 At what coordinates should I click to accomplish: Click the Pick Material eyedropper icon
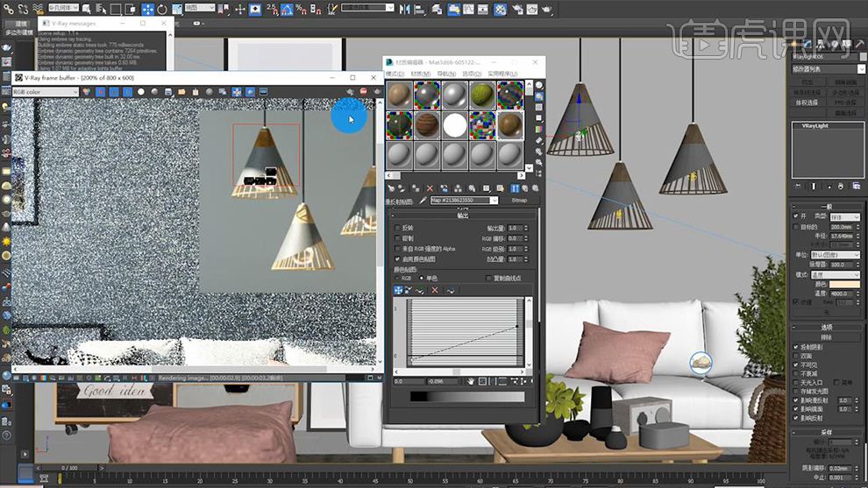click(423, 201)
